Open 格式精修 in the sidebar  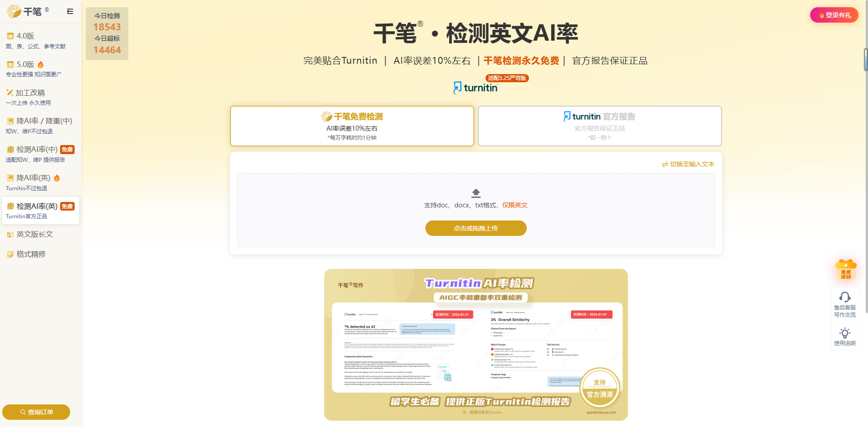pyautogui.click(x=41, y=254)
